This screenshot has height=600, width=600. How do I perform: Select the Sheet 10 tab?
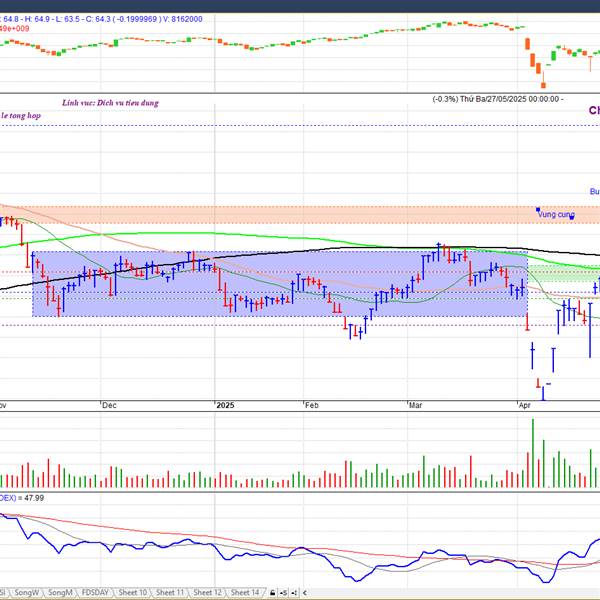(132, 592)
